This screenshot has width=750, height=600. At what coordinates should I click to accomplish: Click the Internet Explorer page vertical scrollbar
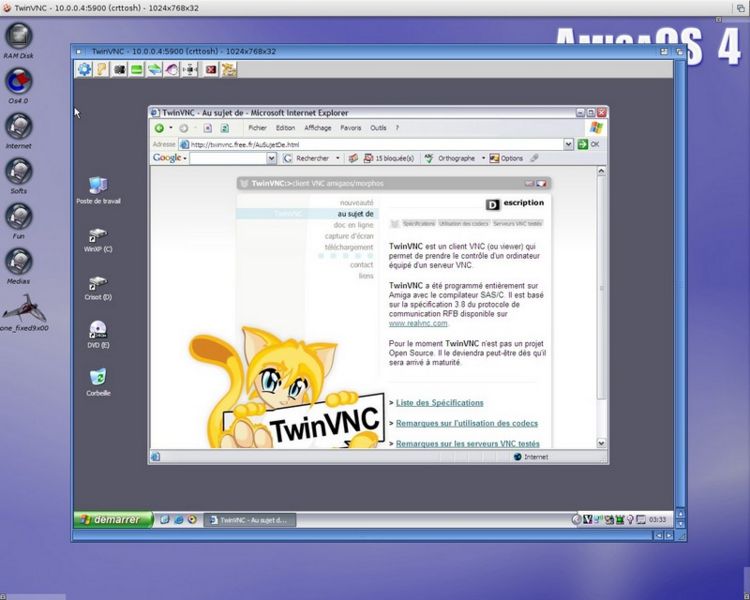(x=601, y=300)
